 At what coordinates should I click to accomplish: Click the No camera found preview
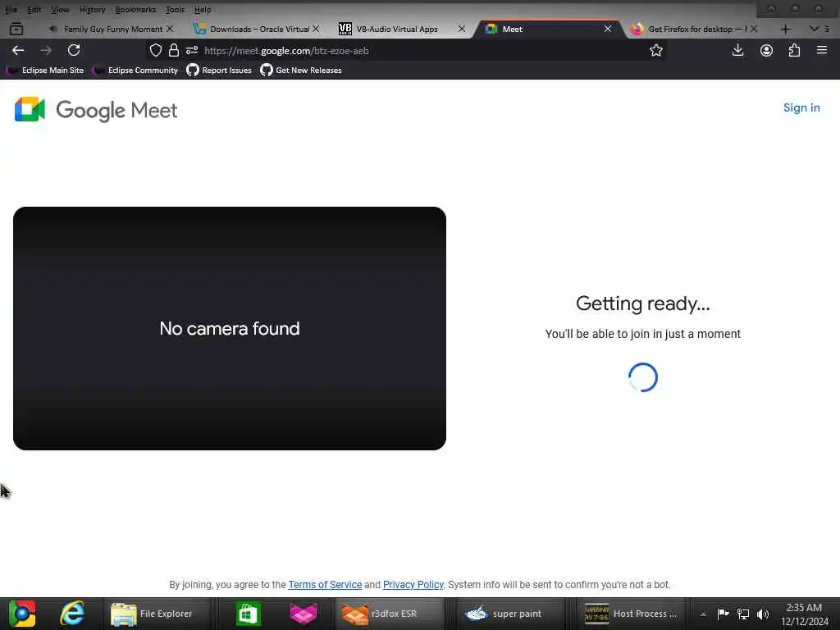pyautogui.click(x=230, y=328)
